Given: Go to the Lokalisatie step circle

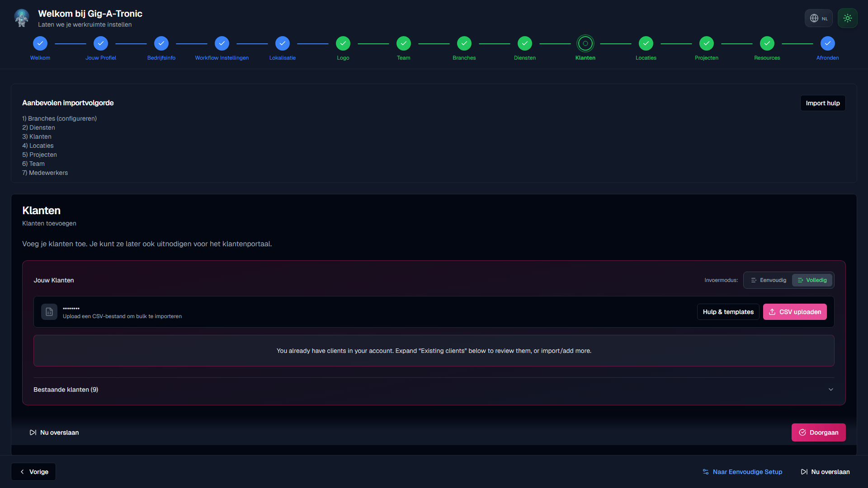Looking at the screenshot, I should (283, 43).
